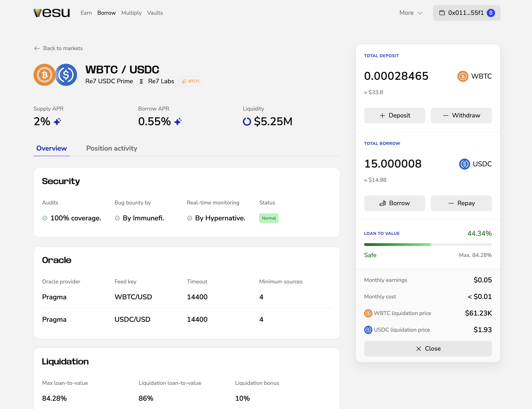Click the Liquidity circular utilization icon
Image resolution: width=532 pixels, height=409 pixels.
247,121
